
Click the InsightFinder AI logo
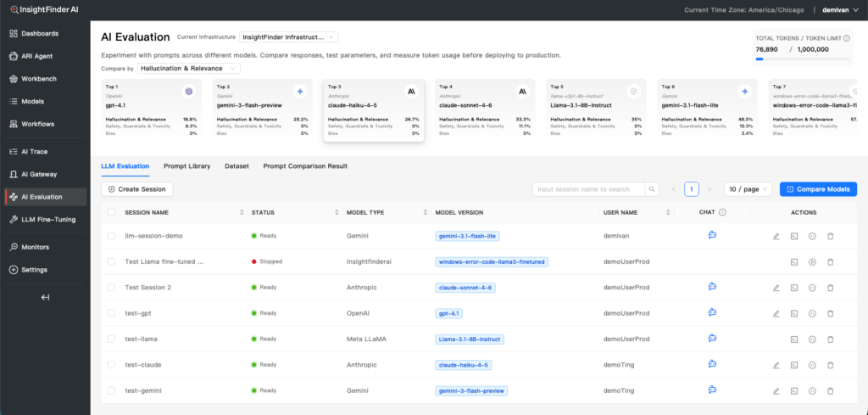tap(44, 9)
